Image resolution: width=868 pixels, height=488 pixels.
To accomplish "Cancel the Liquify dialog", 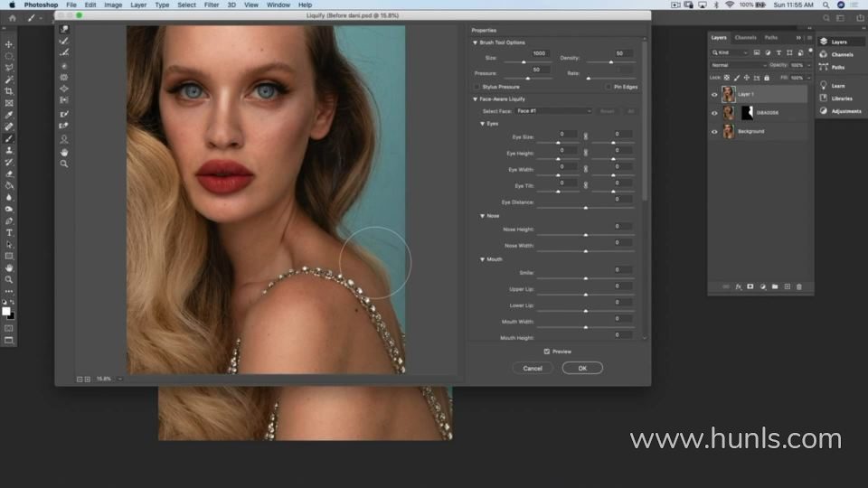I will point(533,368).
